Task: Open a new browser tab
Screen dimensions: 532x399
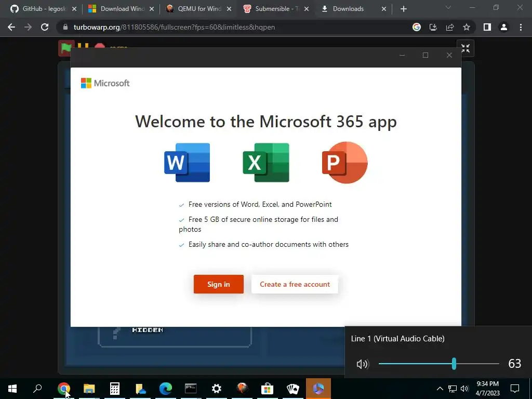Action: point(403,9)
